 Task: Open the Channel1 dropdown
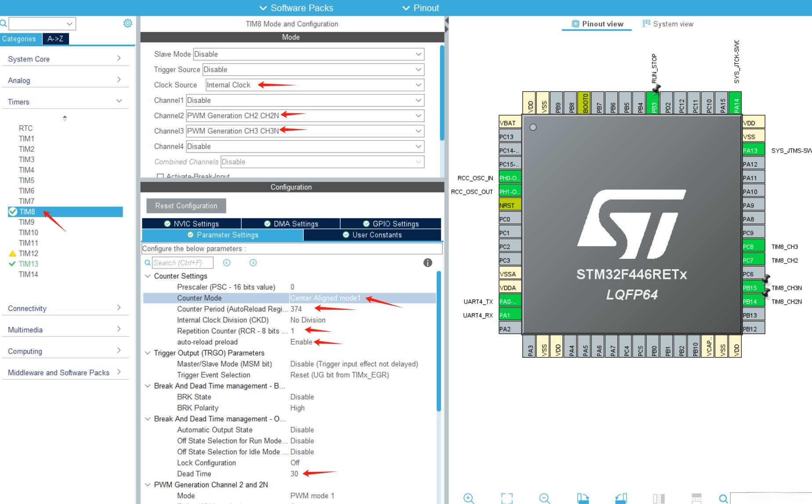pos(305,100)
